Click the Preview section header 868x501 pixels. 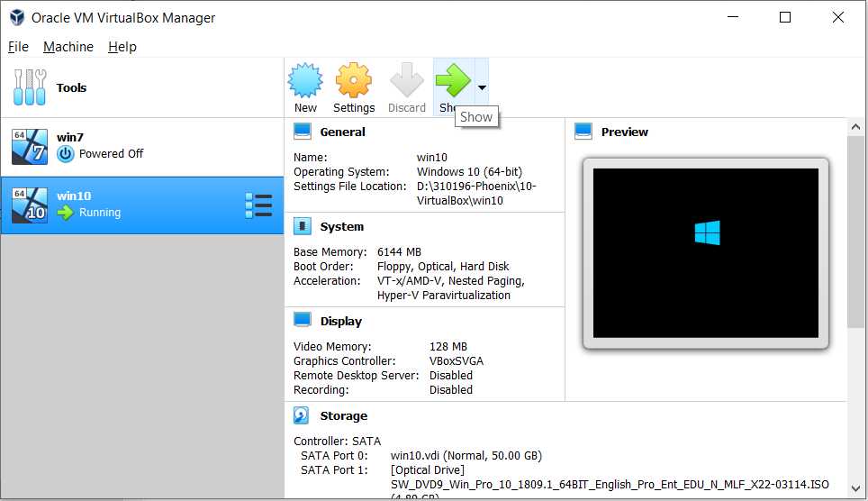(624, 132)
